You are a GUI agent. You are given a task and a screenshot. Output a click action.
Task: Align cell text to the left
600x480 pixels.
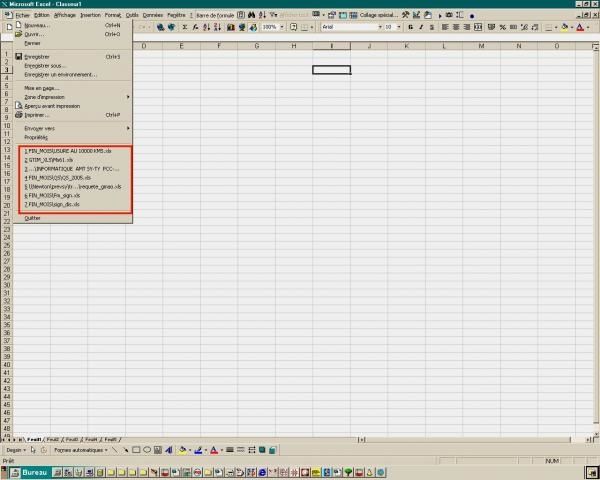(x=445, y=27)
